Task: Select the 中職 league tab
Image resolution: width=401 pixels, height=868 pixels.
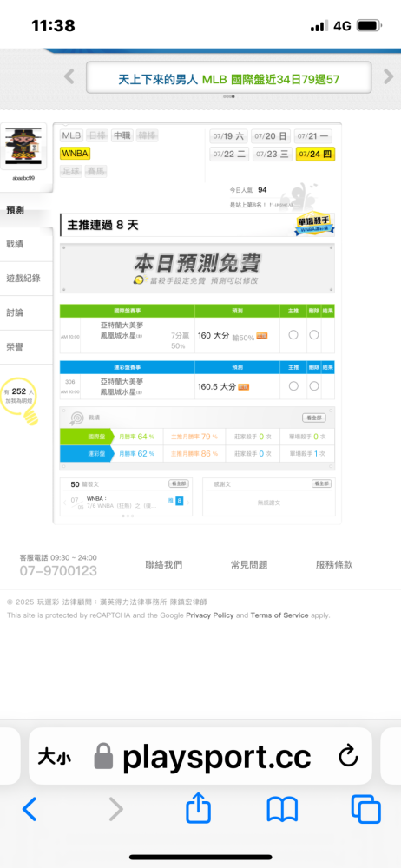Action: 123,135
